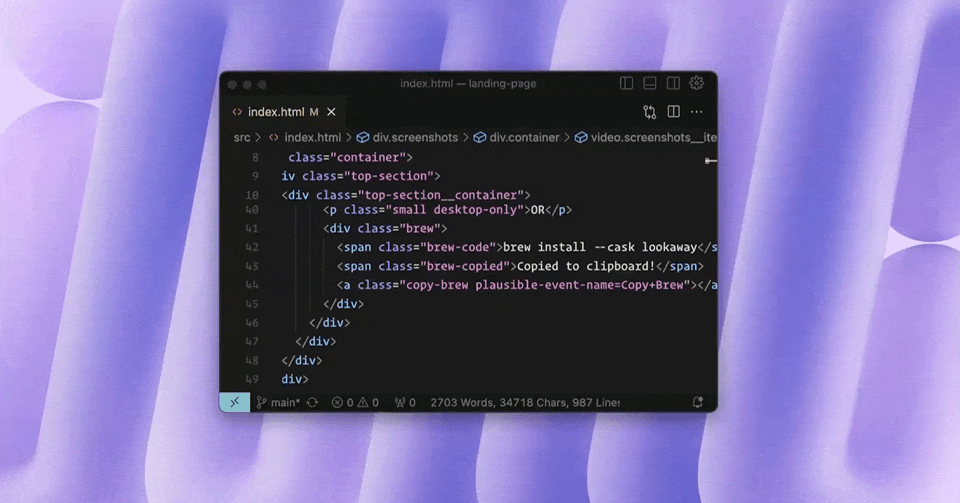This screenshot has height=503, width=960.
Task: Close the index.html tab
Action: pos(331,112)
